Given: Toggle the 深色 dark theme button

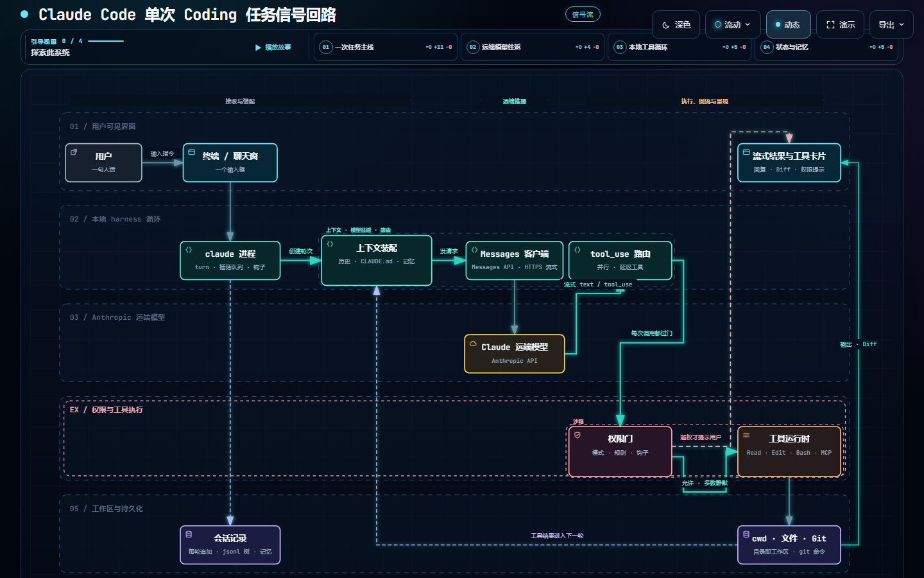Looking at the screenshot, I should [676, 24].
